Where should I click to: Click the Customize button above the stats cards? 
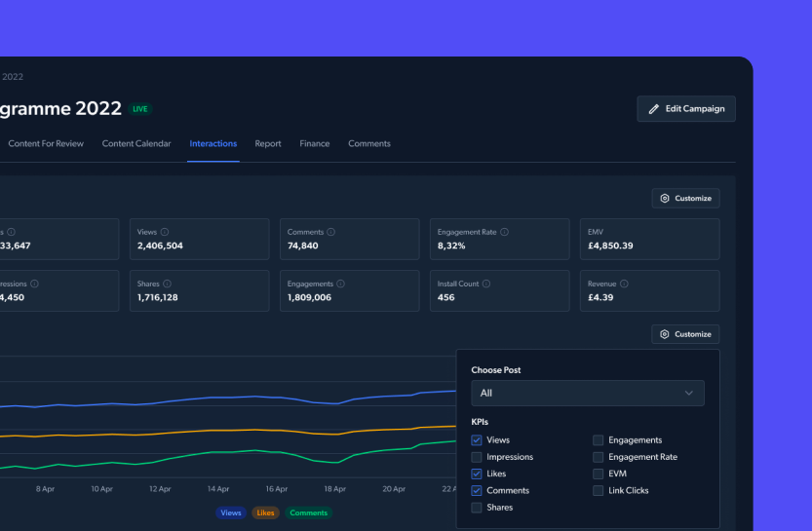[685, 198]
